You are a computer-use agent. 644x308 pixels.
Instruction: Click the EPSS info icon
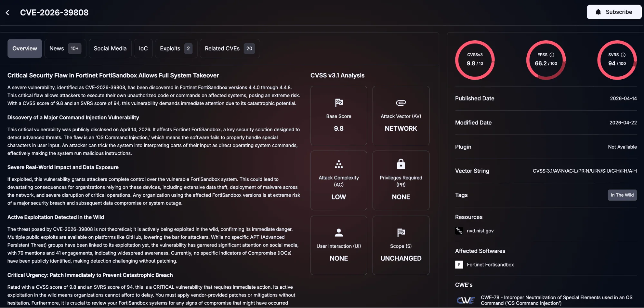(552, 55)
